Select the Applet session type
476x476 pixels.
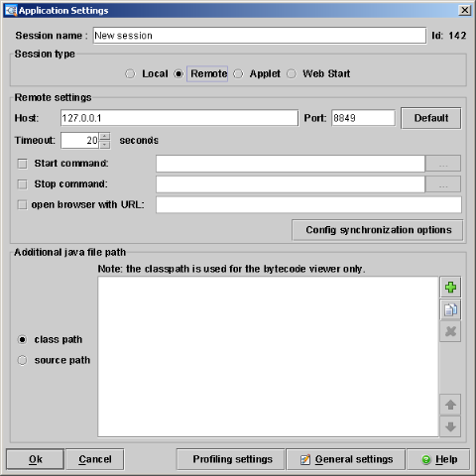(x=238, y=73)
